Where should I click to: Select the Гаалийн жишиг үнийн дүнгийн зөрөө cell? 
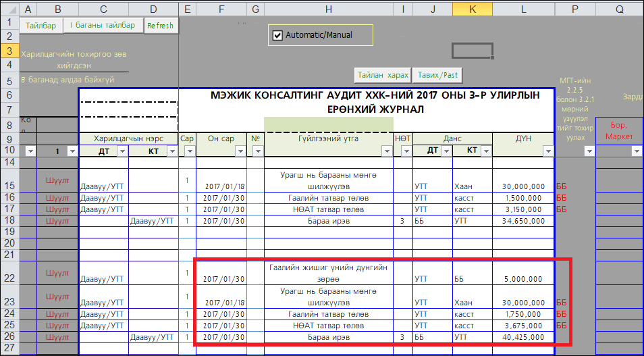click(x=328, y=273)
